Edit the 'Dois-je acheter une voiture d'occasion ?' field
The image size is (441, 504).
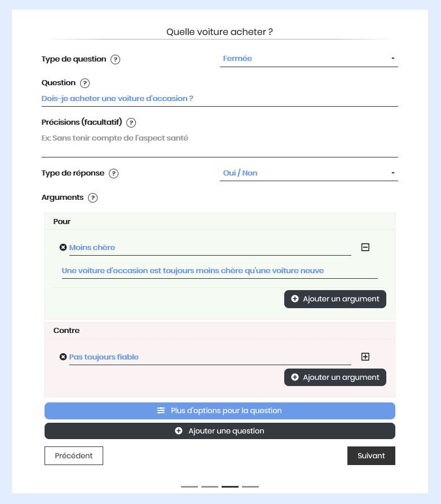point(220,99)
